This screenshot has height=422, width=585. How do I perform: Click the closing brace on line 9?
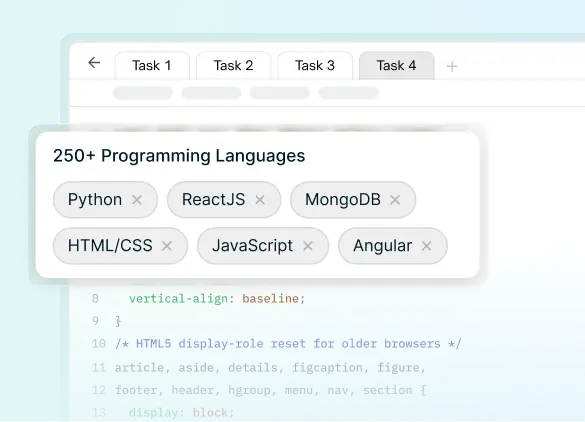[x=118, y=321]
